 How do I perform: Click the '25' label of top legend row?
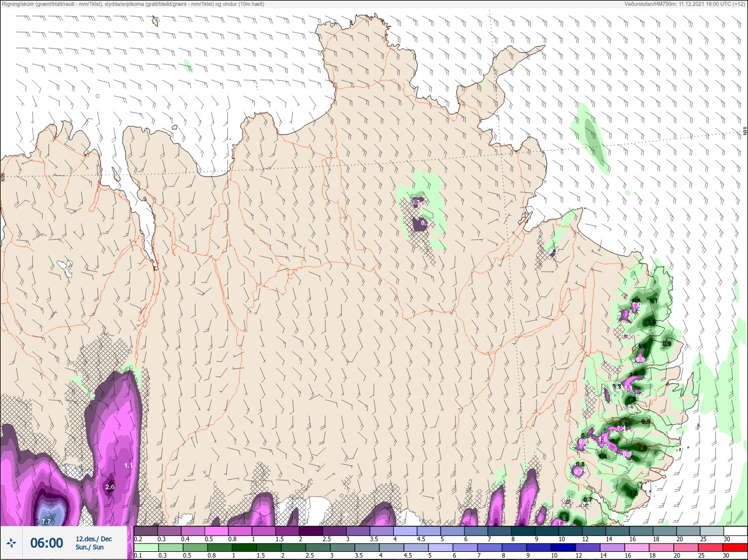point(703,539)
